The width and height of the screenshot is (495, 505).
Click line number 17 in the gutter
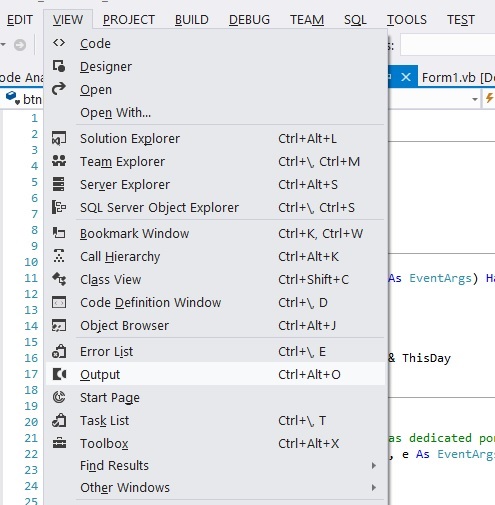(x=31, y=374)
